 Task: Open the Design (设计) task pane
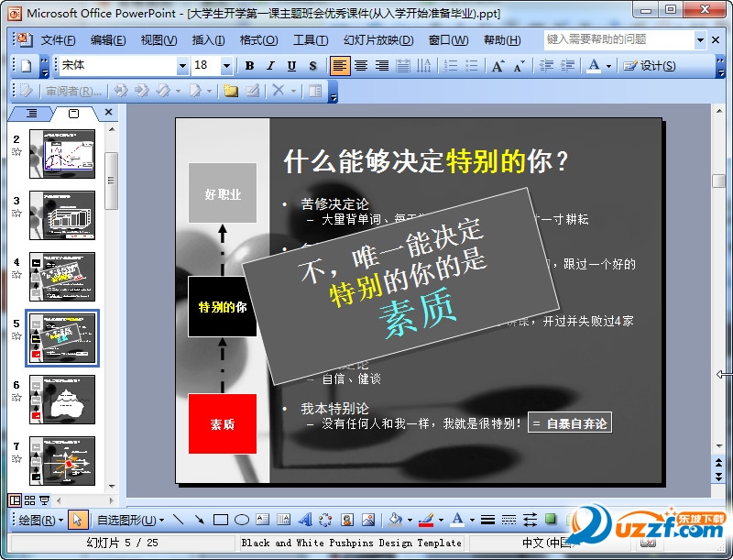[650, 66]
